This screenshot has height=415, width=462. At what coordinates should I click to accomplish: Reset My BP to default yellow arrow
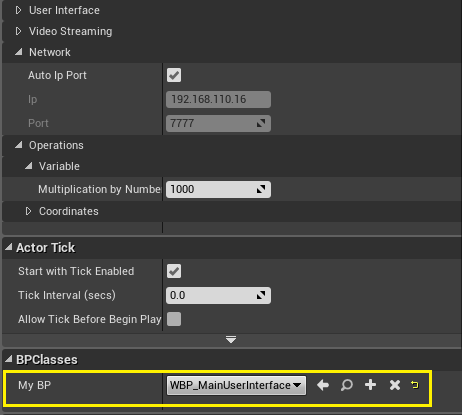pyautogui.click(x=415, y=385)
